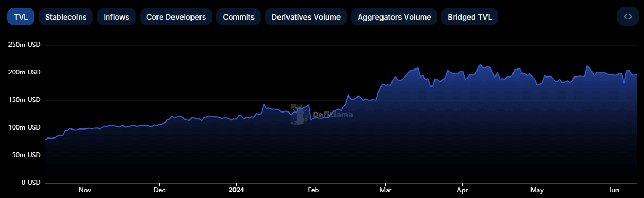Viewport: 644px width, 198px height.
Task: Switch to the Stablecoins metric
Action: click(66, 17)
